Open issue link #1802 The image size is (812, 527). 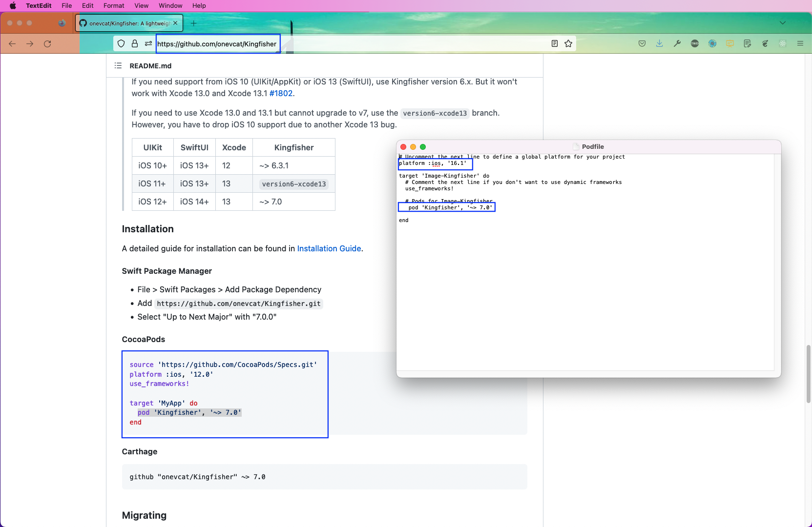tap(281, 93)
